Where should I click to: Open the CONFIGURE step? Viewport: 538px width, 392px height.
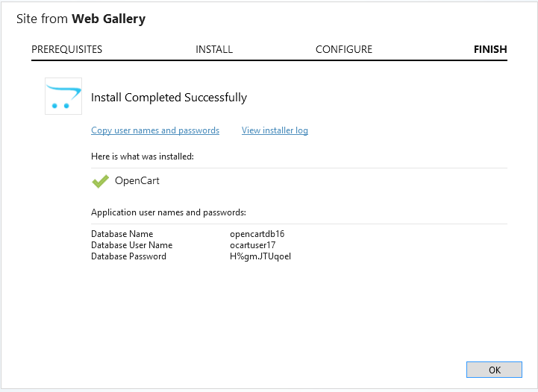(344, 49)
